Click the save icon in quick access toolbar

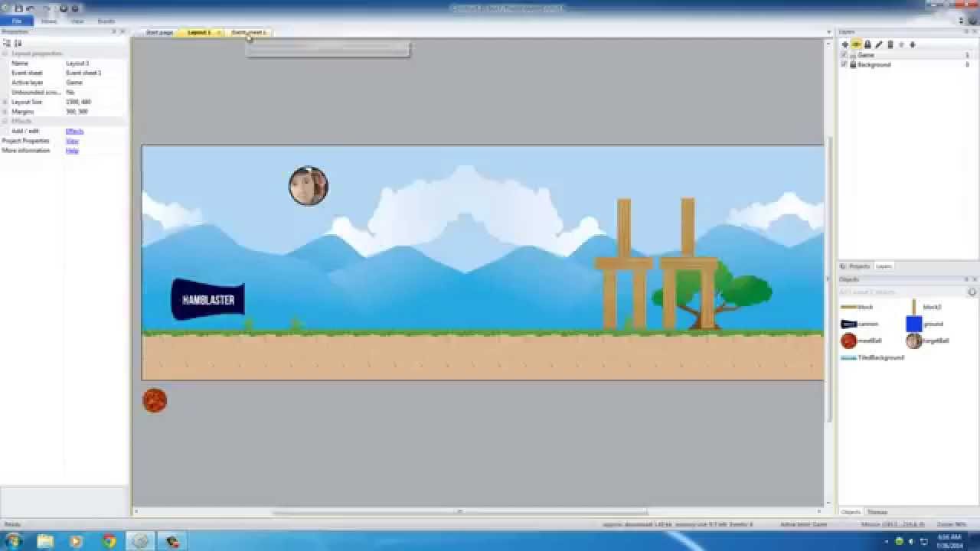pyautogui.click(x=18, y=8)
